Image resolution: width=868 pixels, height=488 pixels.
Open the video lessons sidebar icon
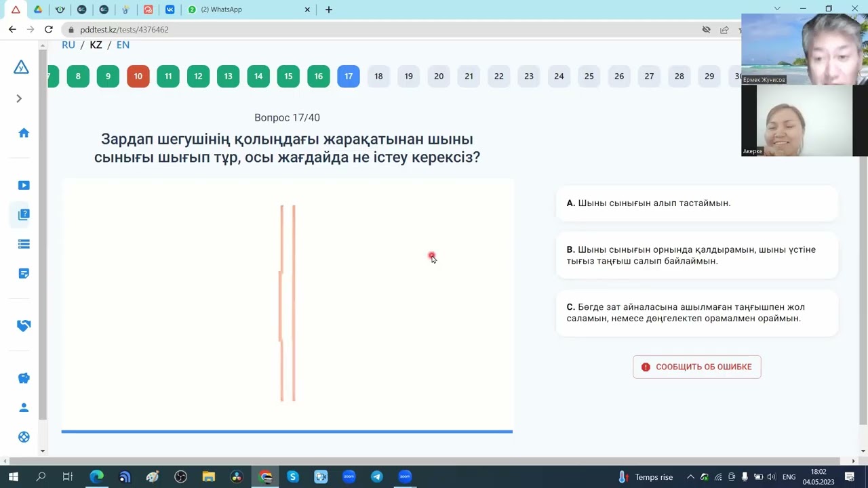click(24, 185)
